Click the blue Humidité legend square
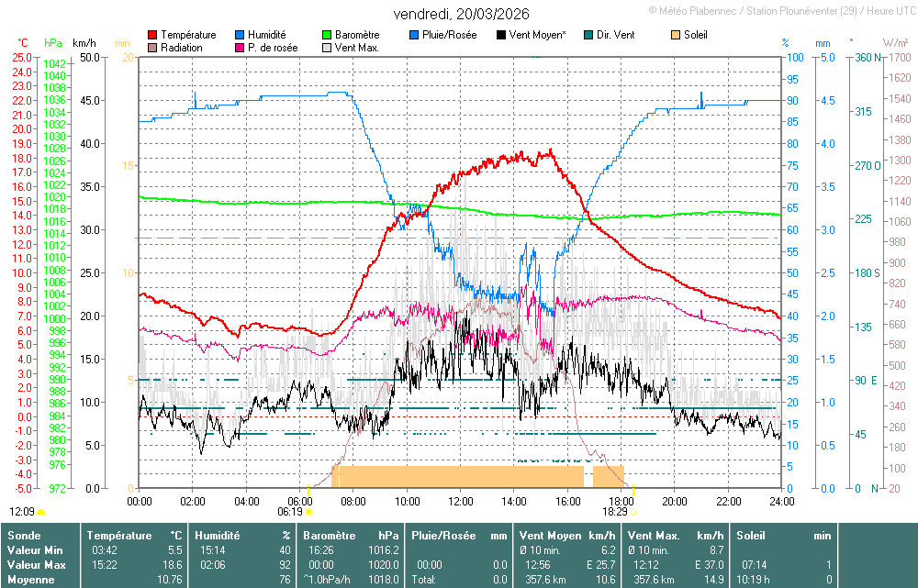918x588 pixels. click(241, 35)
